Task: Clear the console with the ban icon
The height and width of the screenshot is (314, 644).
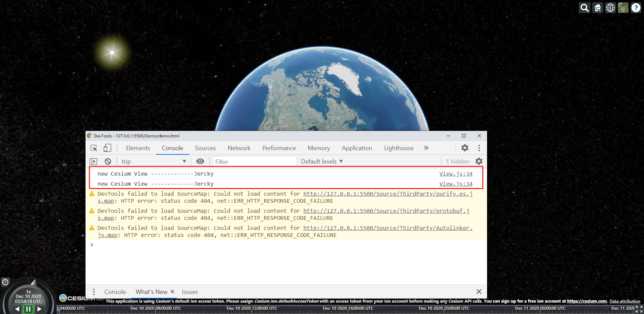Action: click(108, 162)
